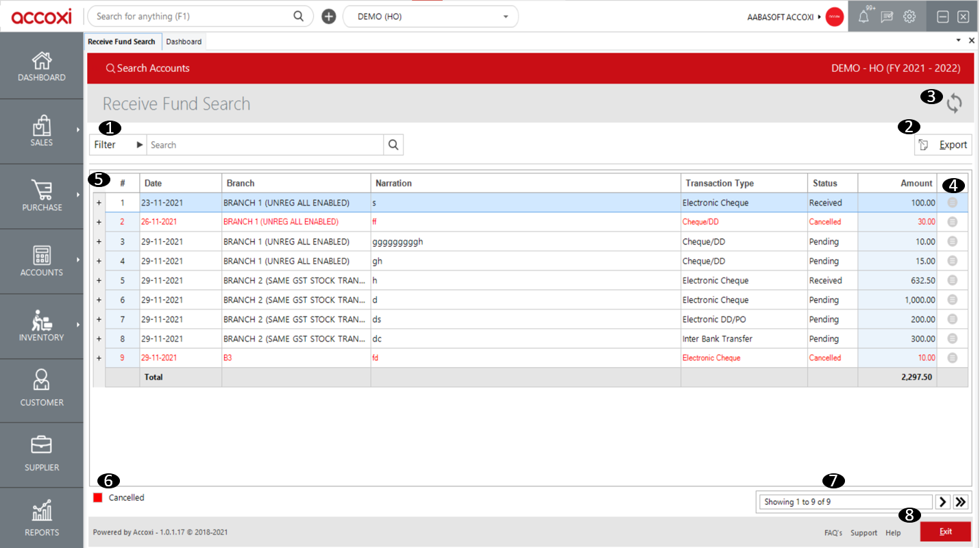This screenshot has height=548, width=980.
Task: Switch to the Dashboard tab
Action: pos(184,42)
